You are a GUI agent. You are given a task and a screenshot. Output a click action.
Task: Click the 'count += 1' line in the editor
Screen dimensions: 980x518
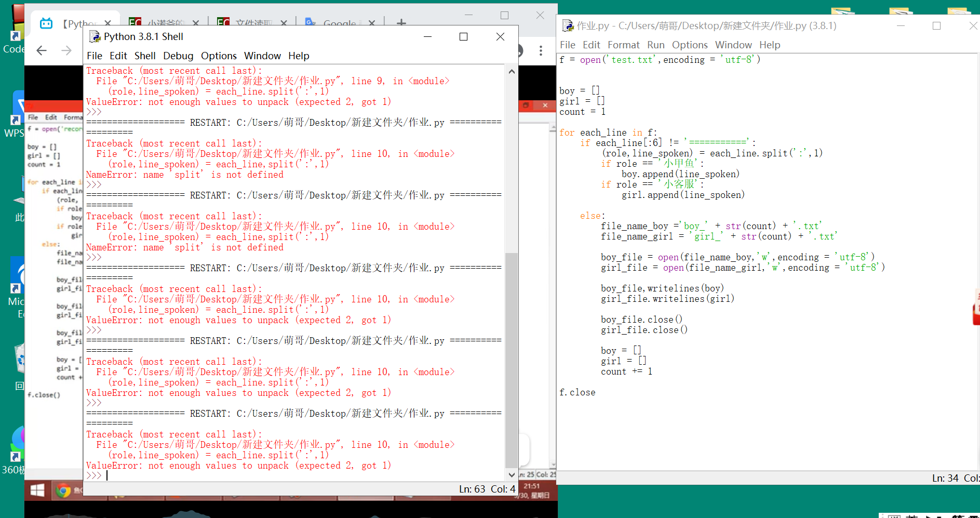coord(626,371)
